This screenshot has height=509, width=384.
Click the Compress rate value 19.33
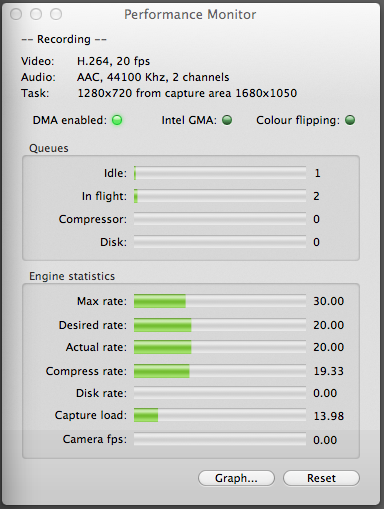(x=328, y=371)
